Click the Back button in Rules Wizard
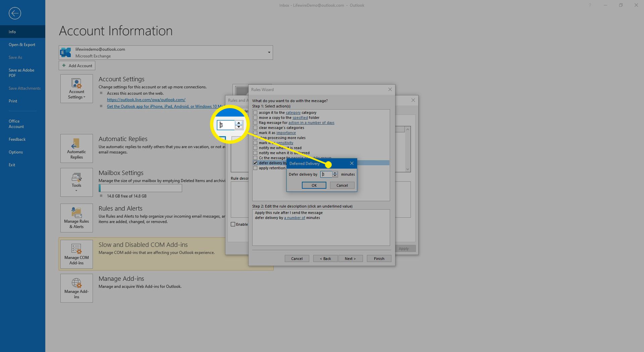This screenshot has height=352, width=644. pyautogui.click(x=325, y=259)
